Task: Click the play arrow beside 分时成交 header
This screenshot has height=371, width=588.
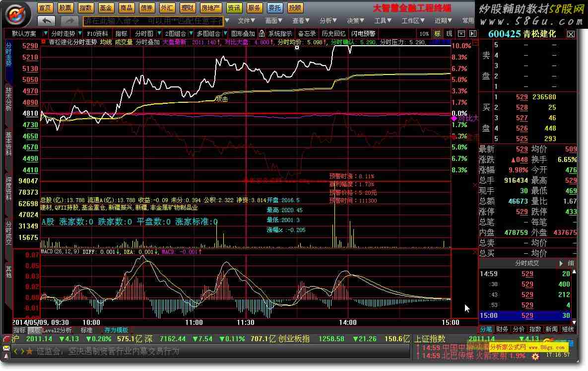Action: (x=561, y=263)
